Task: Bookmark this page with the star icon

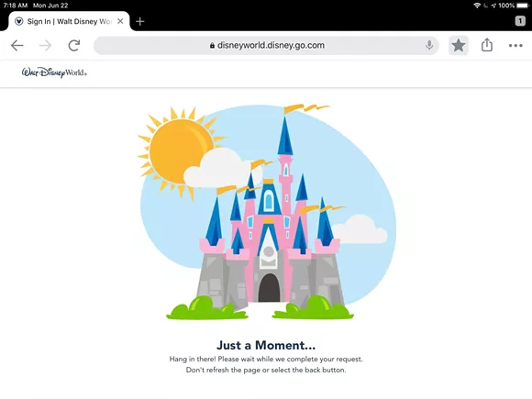Action: [x=459, y=45]
